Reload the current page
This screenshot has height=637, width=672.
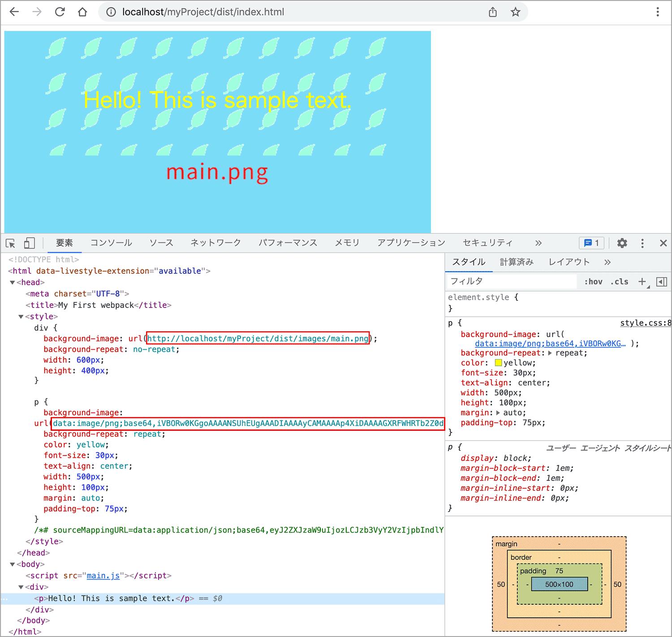click(x=60, y=12)
